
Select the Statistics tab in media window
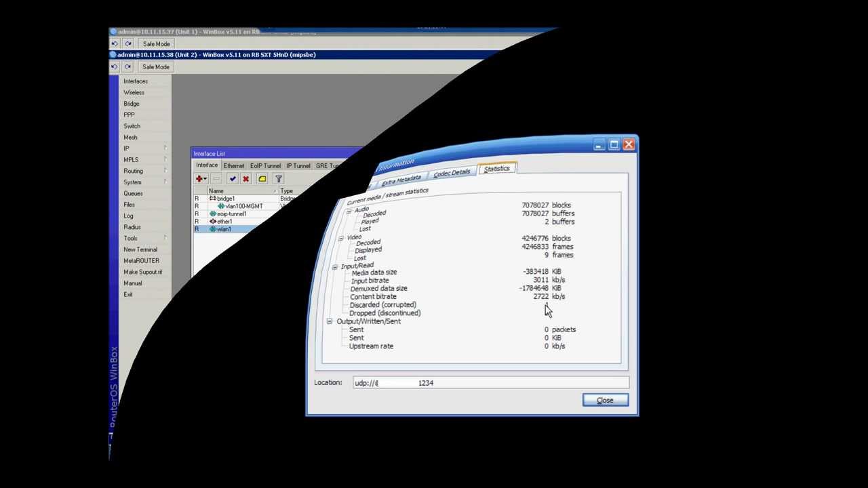coord(497,168)
